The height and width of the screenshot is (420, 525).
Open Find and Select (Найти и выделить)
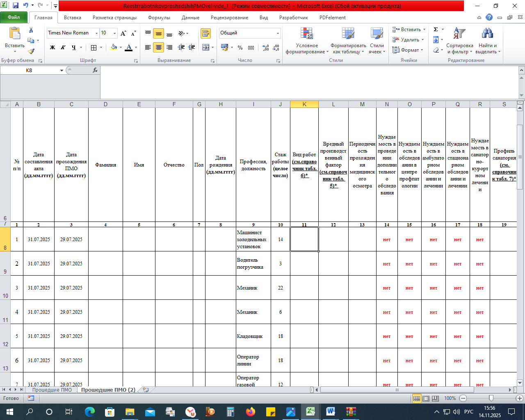tap(487, 41)
